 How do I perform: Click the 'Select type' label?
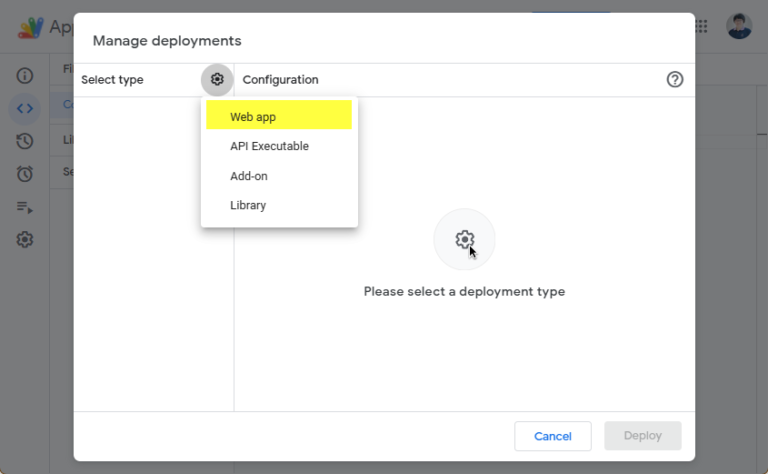(x=112, y=79)
